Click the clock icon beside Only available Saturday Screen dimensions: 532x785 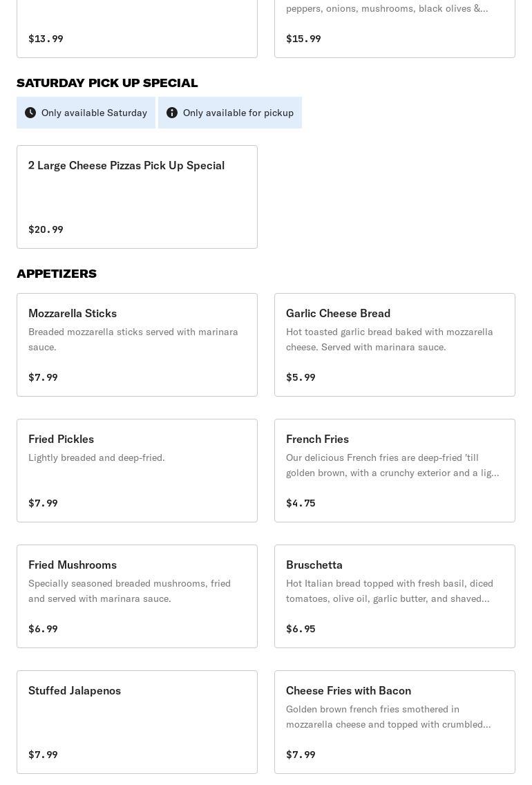[30, 113]
